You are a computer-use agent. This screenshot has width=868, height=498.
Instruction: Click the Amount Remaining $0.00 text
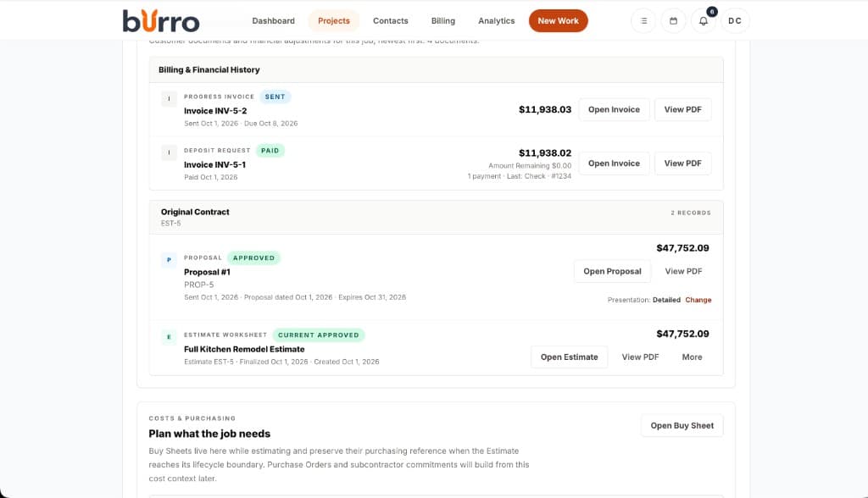tap(530, 165)
